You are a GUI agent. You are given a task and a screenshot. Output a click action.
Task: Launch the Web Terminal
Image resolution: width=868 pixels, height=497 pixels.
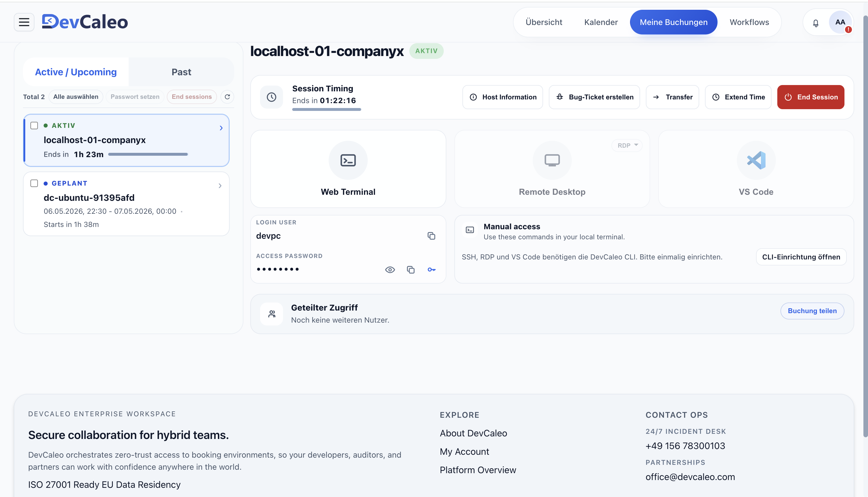pyautogui.click(x=348, y=169)
